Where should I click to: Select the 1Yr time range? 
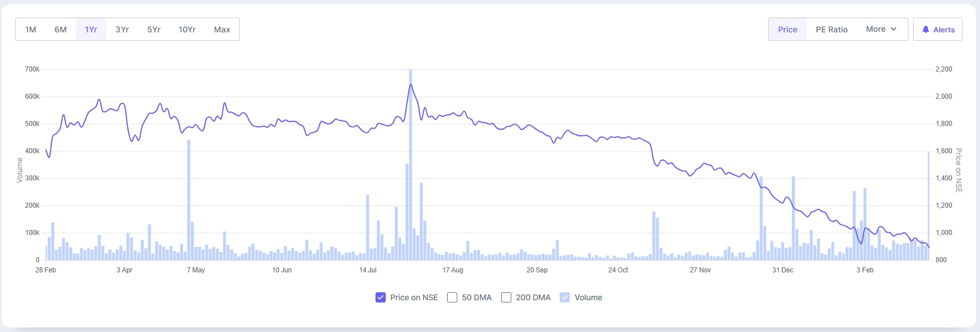(x=91, y=30)
